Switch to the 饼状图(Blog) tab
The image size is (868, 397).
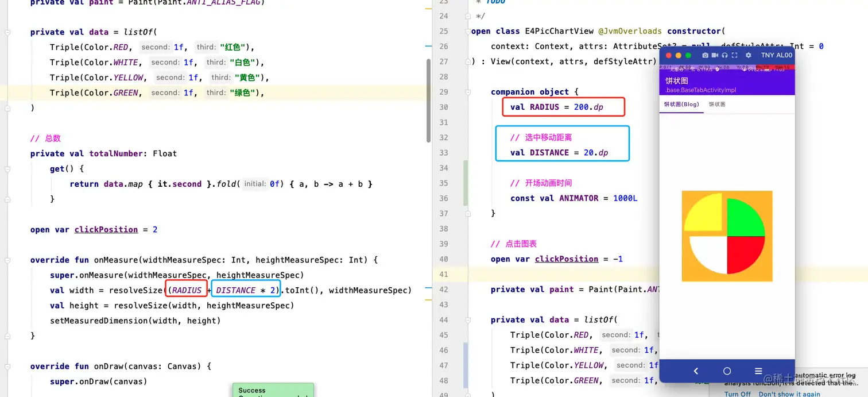point(681,105)
